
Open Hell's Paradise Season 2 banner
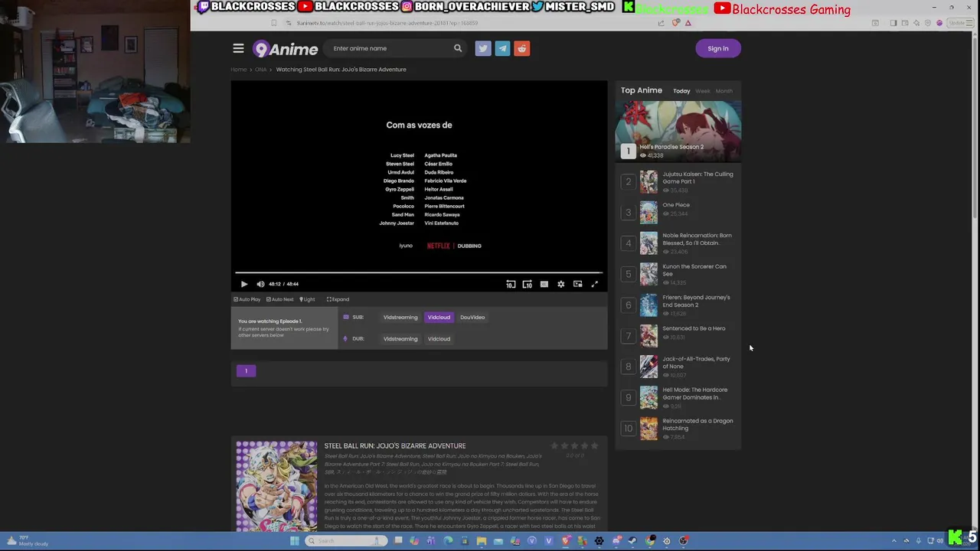tap(678, 132)
